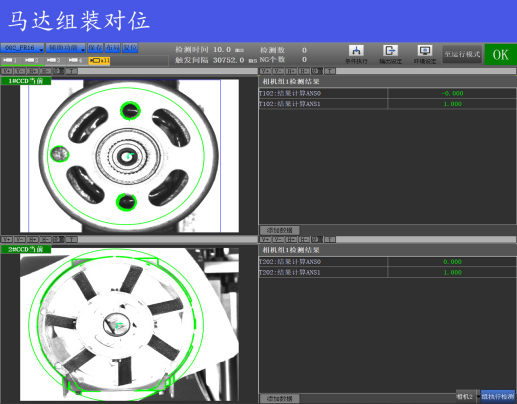This screenshot has height=404, width=517.
Task: Click 添加数据 under the top results table
Action: 280,230
